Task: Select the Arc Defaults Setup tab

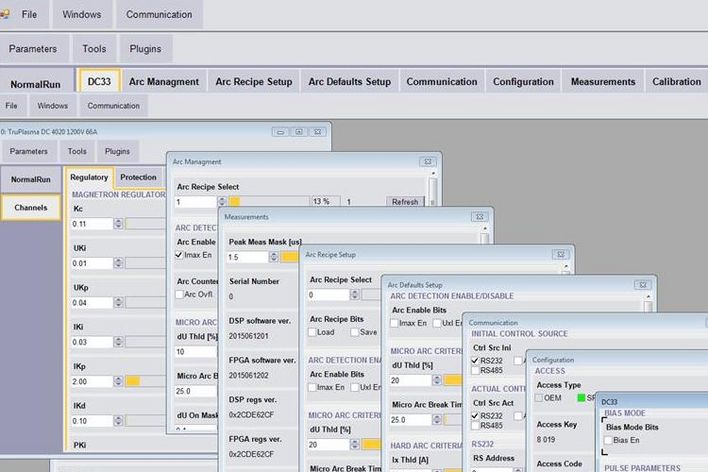Action: coord(349,82)
